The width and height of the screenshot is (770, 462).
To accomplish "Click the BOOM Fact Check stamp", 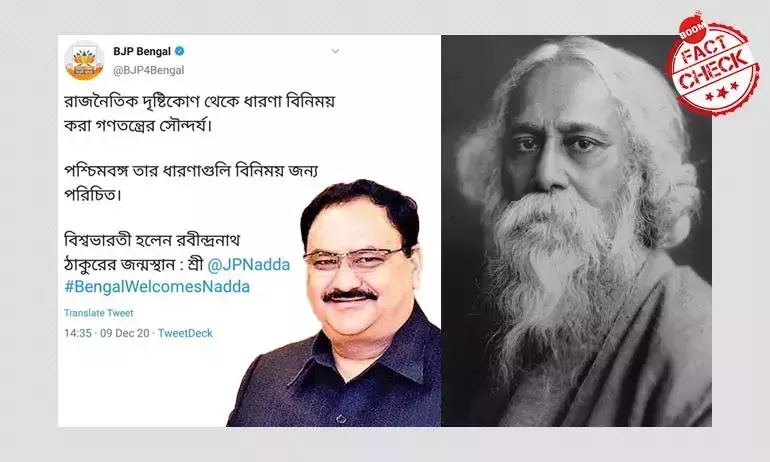I will point(713,64).
